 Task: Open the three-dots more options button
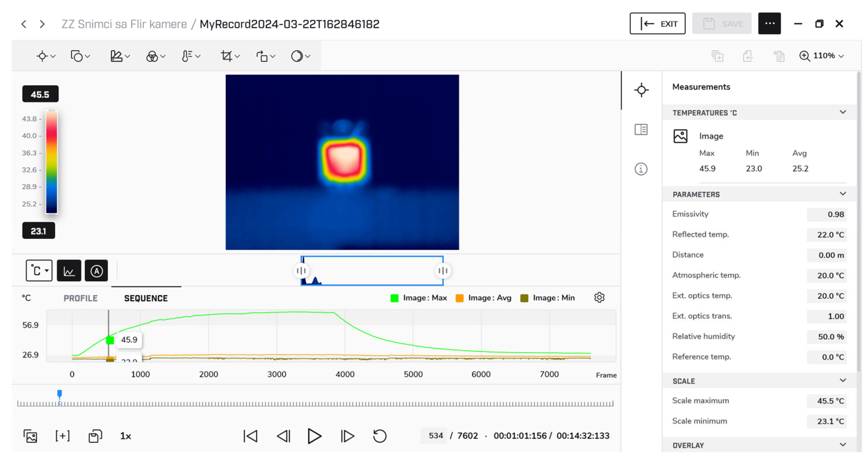(x=769, y=24)
